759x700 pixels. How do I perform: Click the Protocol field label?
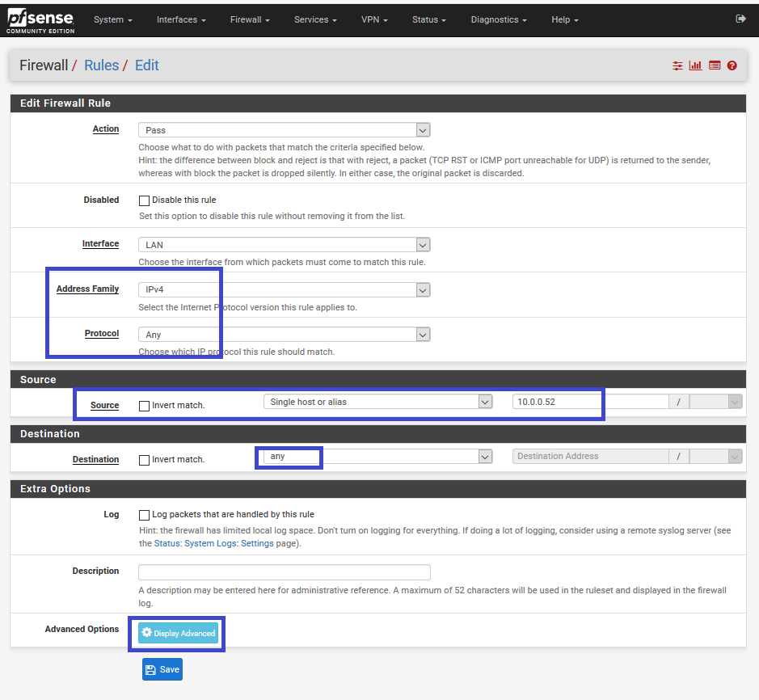click(x=102, y=334)
